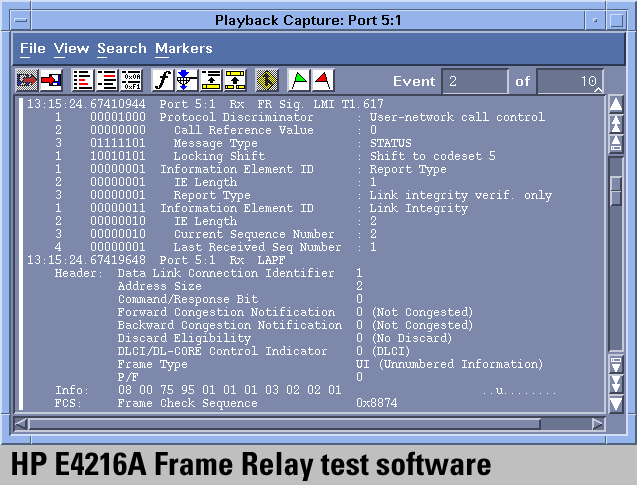The width and height of the screenshot is (637, 485).
Task: Click the green flag marker icon
Action: (299, 80)
